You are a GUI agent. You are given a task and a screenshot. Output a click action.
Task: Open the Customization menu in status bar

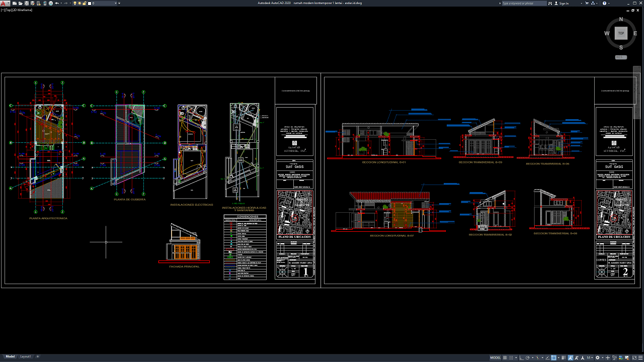pos(640,358)
